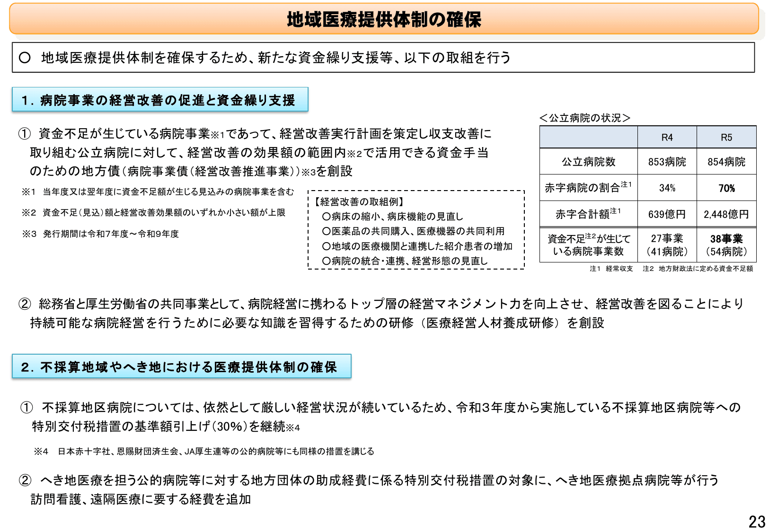Image resolution: width=769 pixels, height=532 pixels.
Task: Click the 639億円 value under R4
Action: tap(668, 214)
